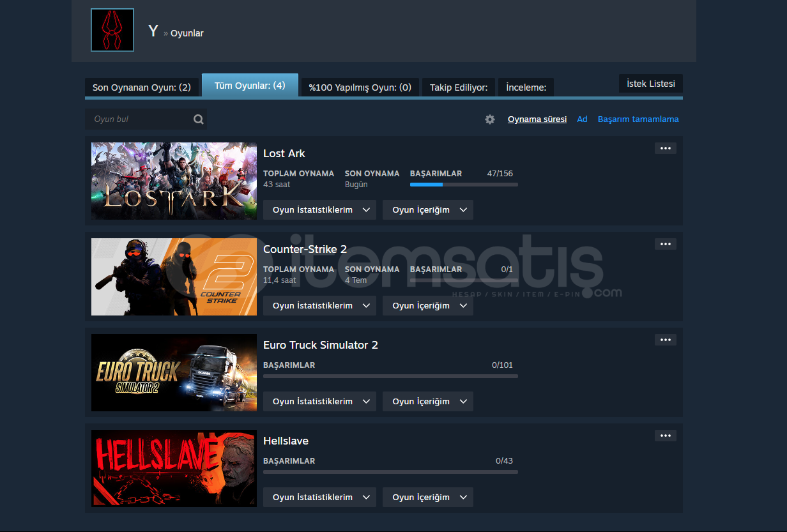Image resolution: width=787 pixels, height=532 pixels.
Task: Open the İstek Listesi tab
Action: point(651,84)
